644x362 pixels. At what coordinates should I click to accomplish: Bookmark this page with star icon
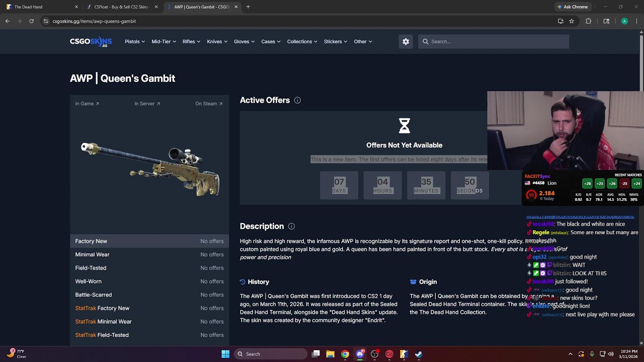(x=572, y=21)
